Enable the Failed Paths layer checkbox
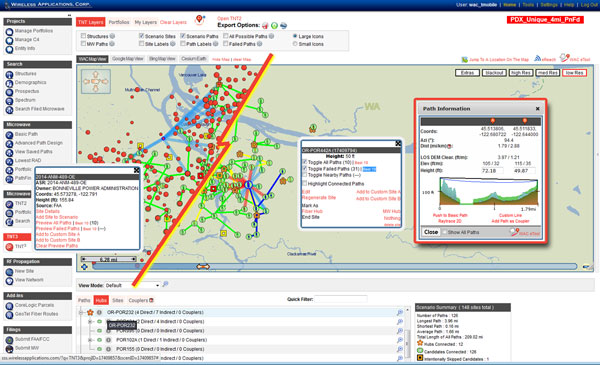 [x=225, y=44]
